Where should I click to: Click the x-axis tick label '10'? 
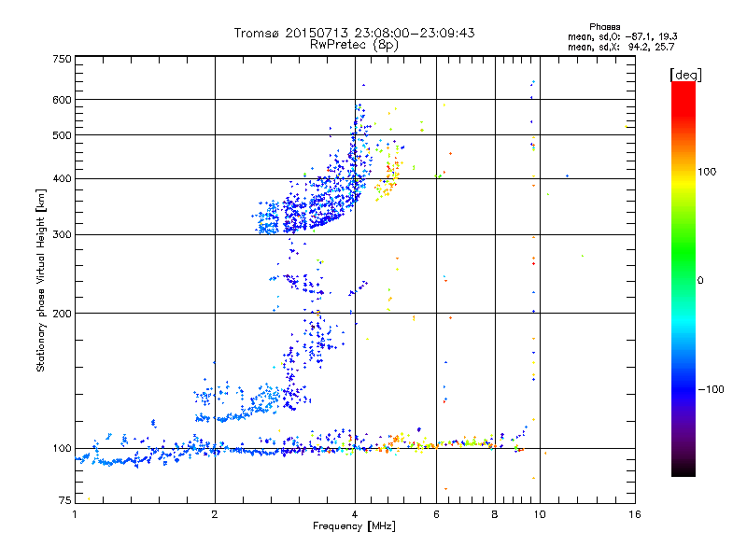(x=540, y=514)
